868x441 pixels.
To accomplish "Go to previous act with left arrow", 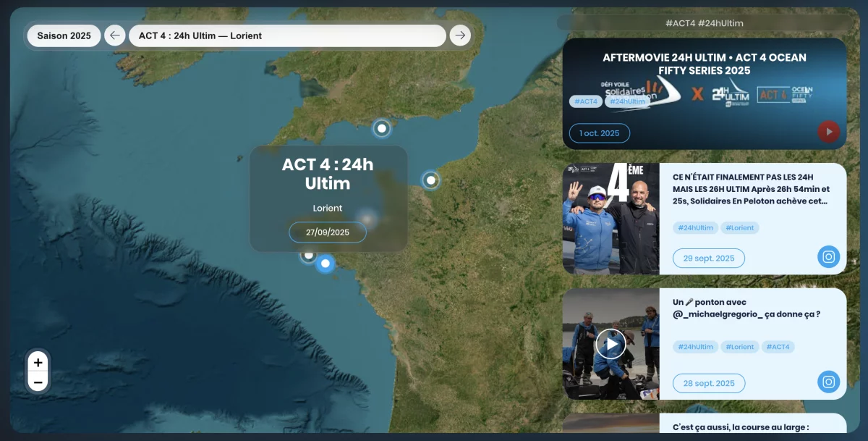I will [x=114, y=35].
